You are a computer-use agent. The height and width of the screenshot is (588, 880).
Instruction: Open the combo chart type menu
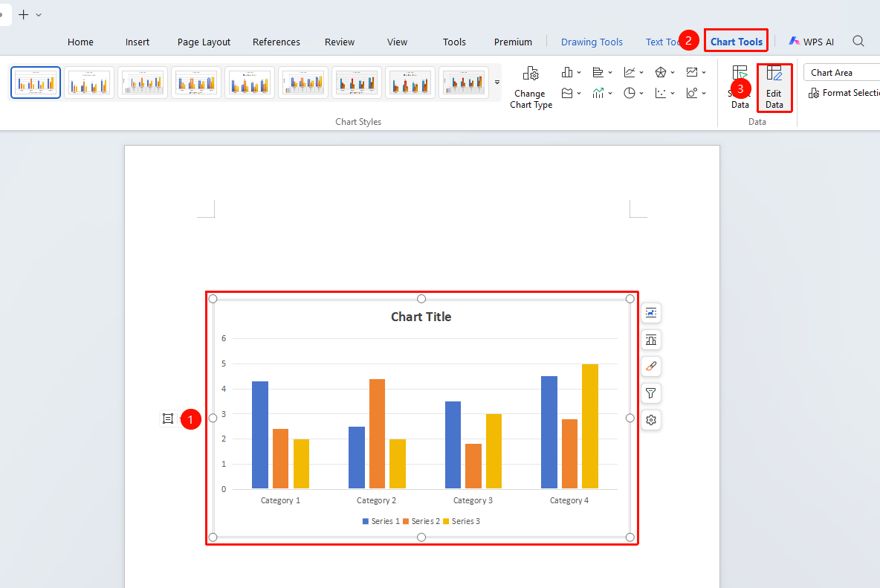click(x=601, y=93)
